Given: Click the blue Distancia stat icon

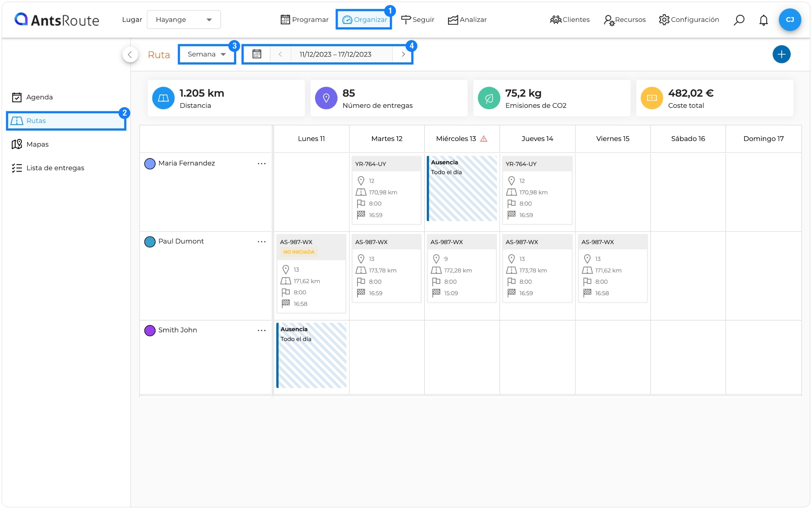Looking at the screenshot, I should pyautogui.click(x=163, y=98).
